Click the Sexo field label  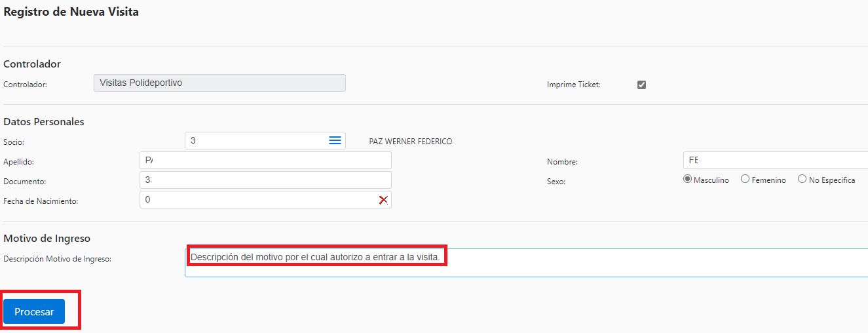tap(556, 182)
